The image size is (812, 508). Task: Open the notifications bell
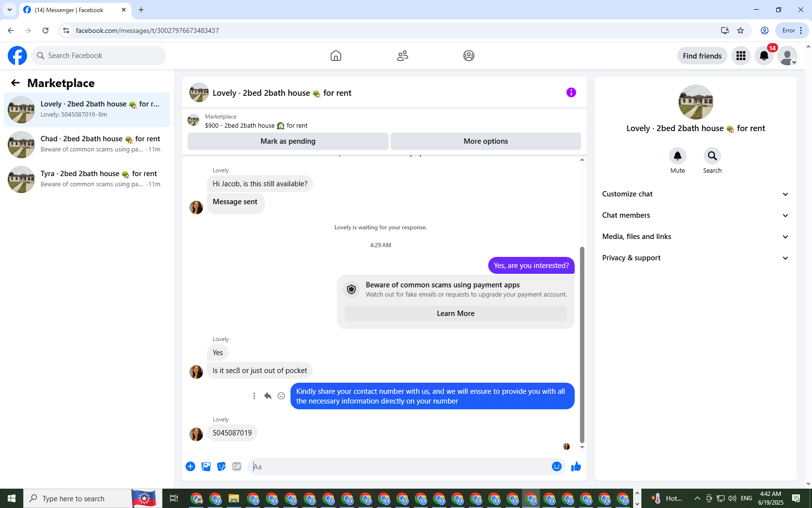click(x=764, y=56)
